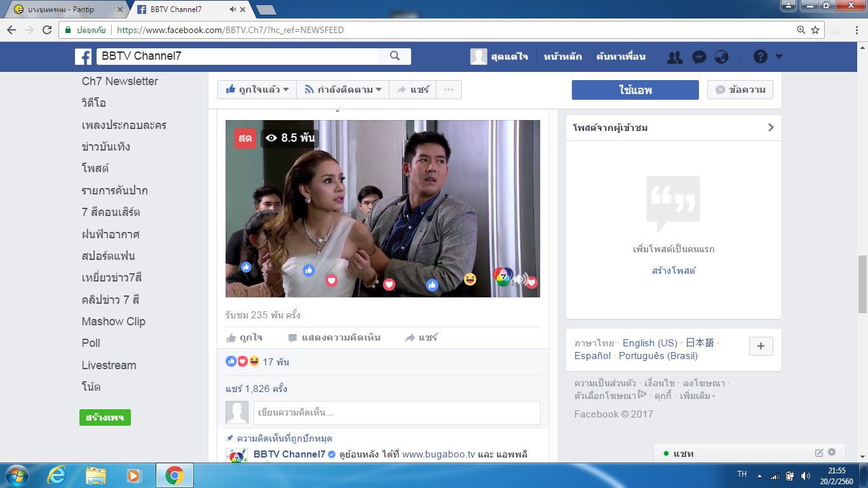Click the green สร้างเพจ button
Viewport: 868px width, 488px height.
(x=105, y=417)
